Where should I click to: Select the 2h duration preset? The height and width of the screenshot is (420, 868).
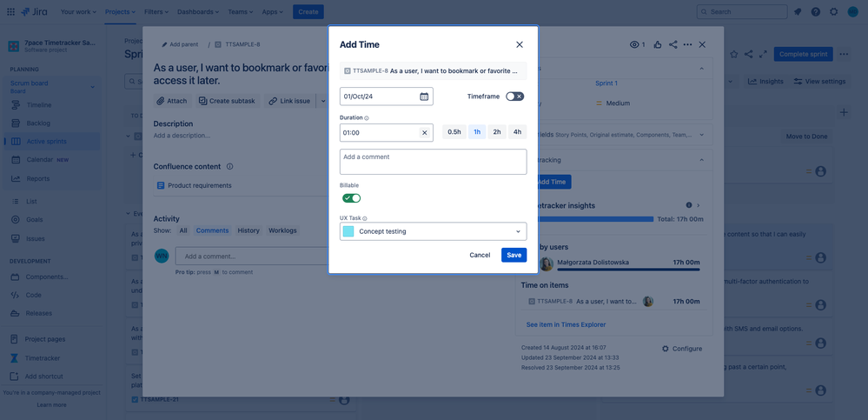497,132
